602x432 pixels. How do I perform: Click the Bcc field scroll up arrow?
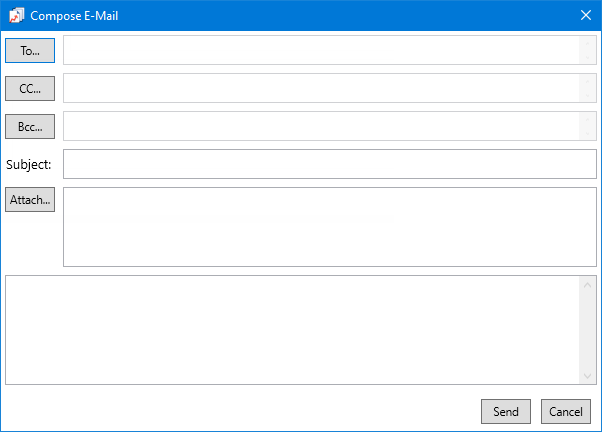(x=587, y=119)
